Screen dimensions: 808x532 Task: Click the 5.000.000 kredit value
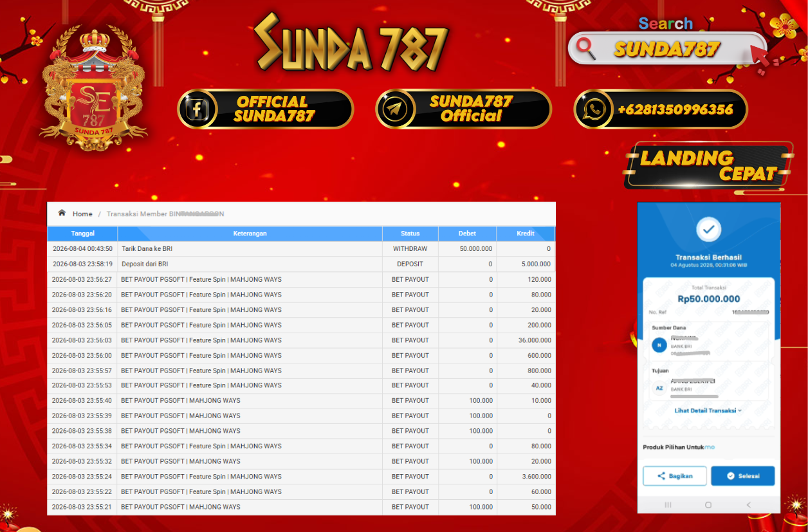click(x=536, y=264)
